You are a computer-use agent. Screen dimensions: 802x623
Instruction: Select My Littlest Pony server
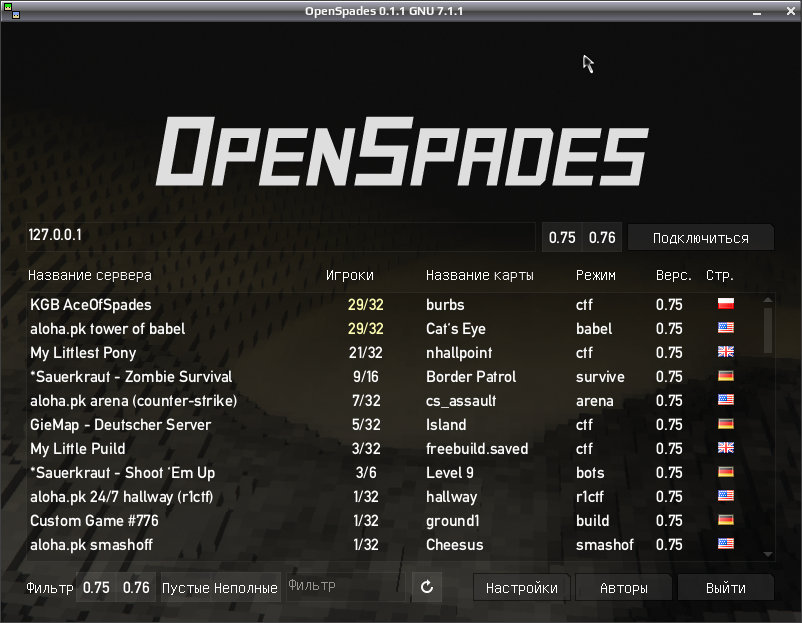(x=394, y=352)
